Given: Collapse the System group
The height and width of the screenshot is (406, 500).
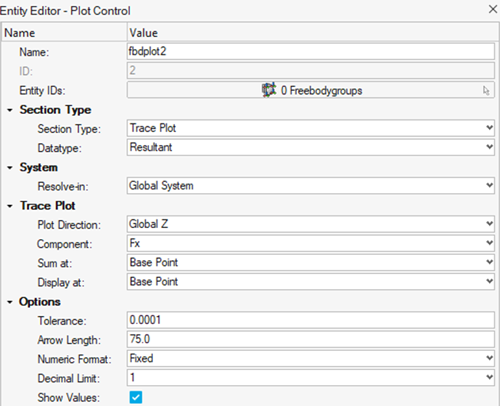Looking at the screenshot, I should pos(10,168).
